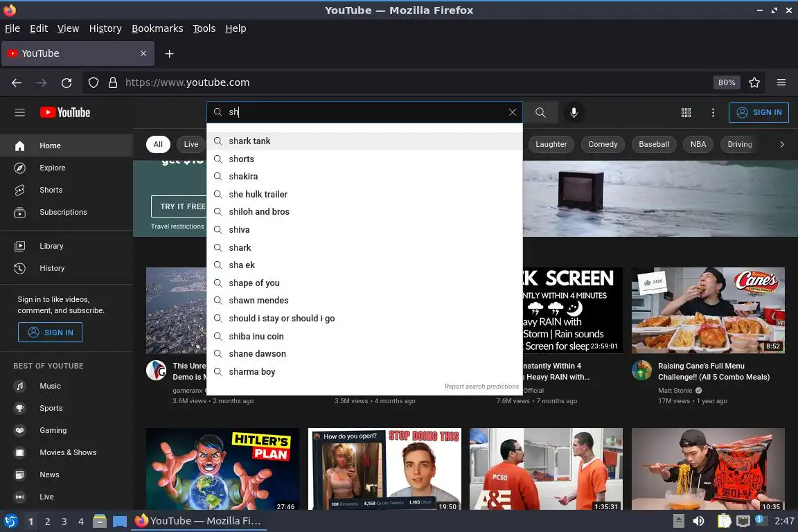This screenshot has width=798, height=532.
Task: Open Sports under Best of YouTube
Action: [66, 408]
